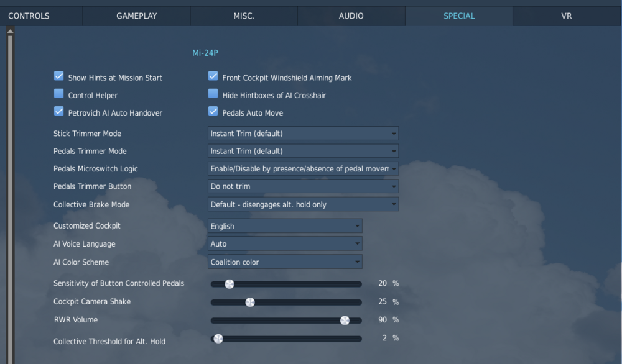Select the VR tab
Viewport: 622px width, 364px height.
click(567, 16)
